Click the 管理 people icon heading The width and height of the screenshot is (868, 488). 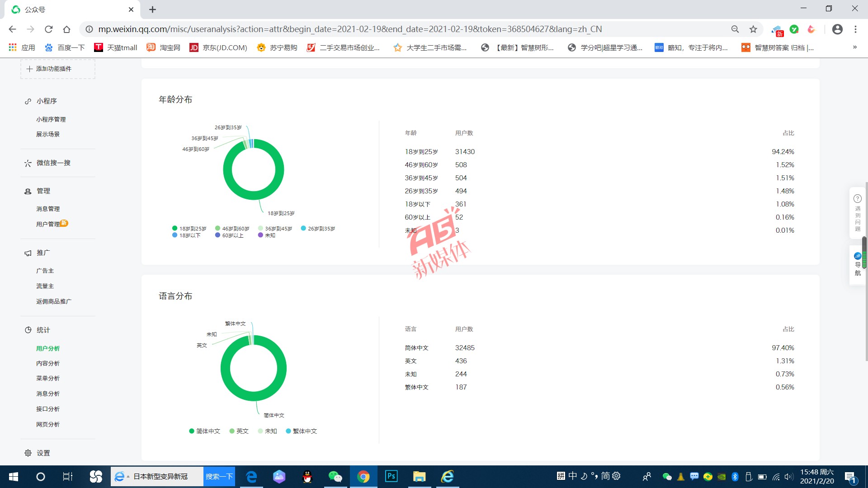pyautogui.click(x=28, y=191)
